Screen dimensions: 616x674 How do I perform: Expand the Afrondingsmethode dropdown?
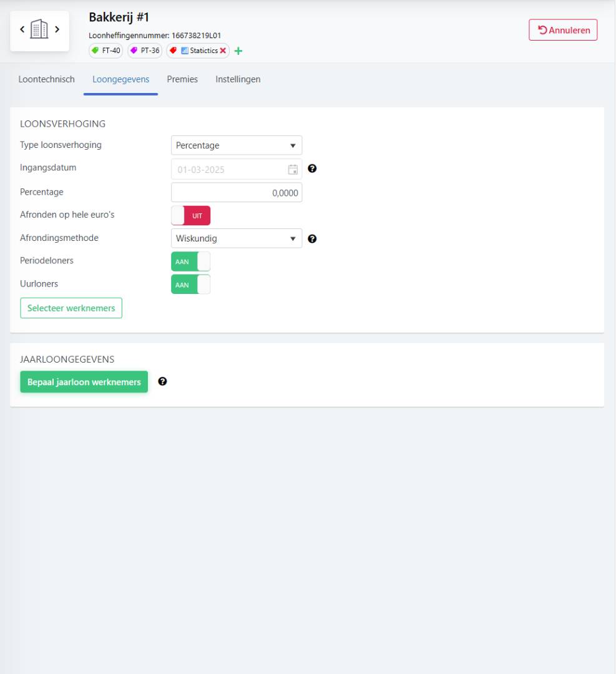[x=237, y=238]
